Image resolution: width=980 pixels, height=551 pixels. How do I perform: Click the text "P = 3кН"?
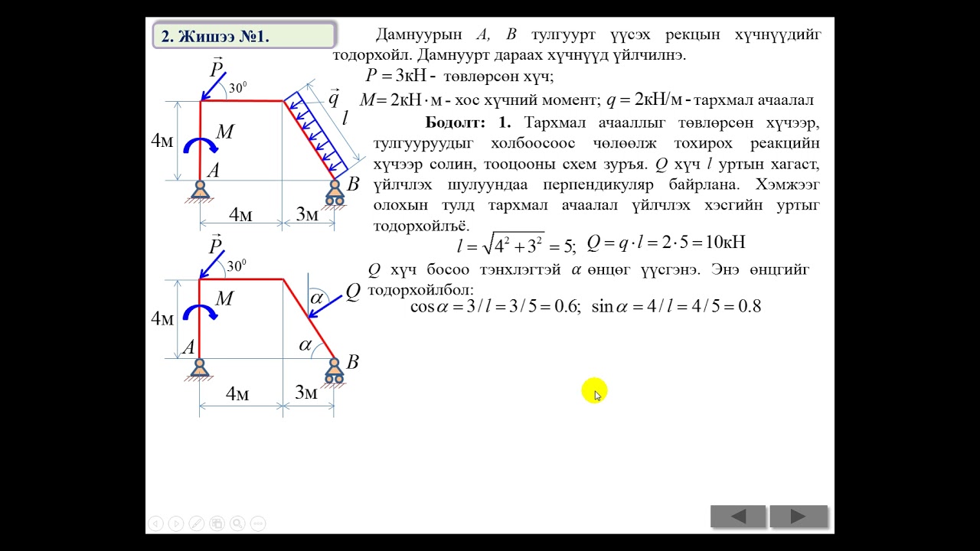[395, 76]
